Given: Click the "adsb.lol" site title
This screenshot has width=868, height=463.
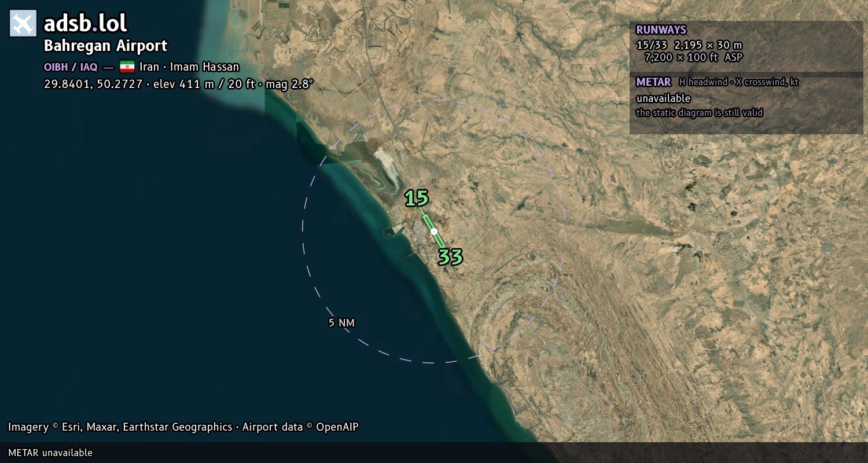Looking at the screenshot, I should 86,24.
